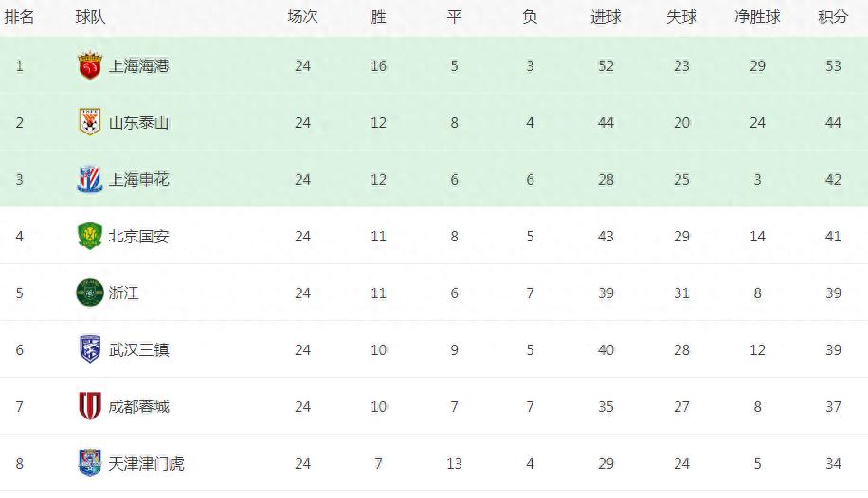
Task: Click the Shandong Taishan (山东泰山) team crest
Action: point(90,123)
